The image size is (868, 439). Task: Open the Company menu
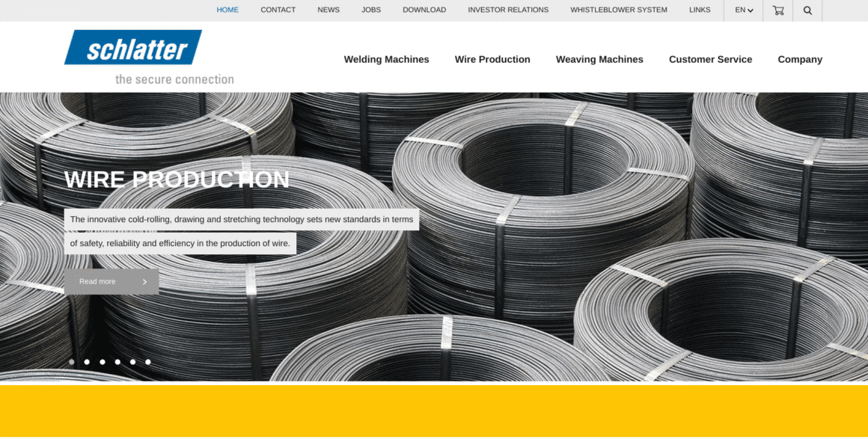(800, 59)
